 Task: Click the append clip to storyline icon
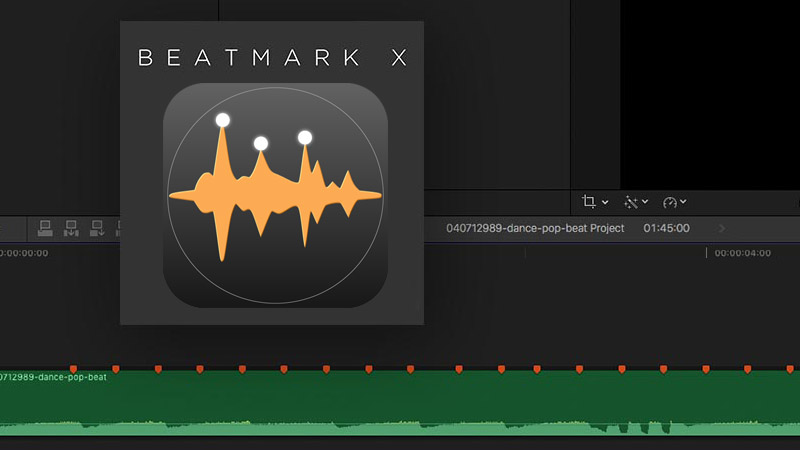pos(97,228)
